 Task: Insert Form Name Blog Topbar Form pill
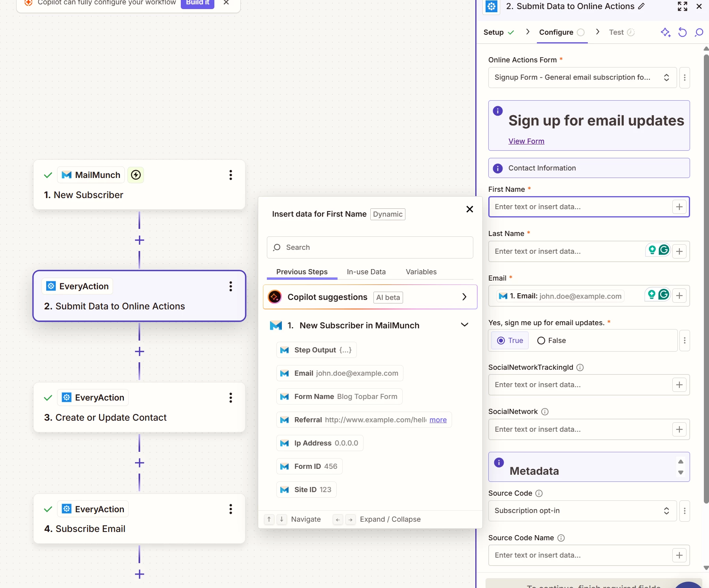click(339, 397)
